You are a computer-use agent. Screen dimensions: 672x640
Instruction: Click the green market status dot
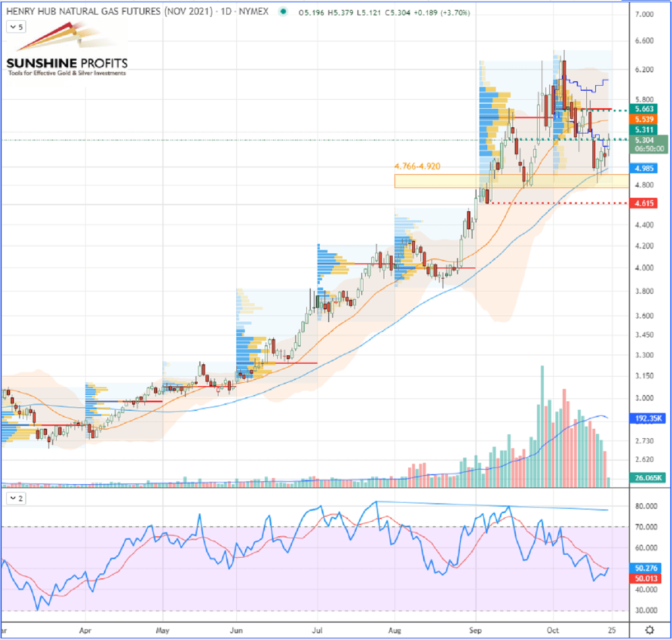[286, 12]
